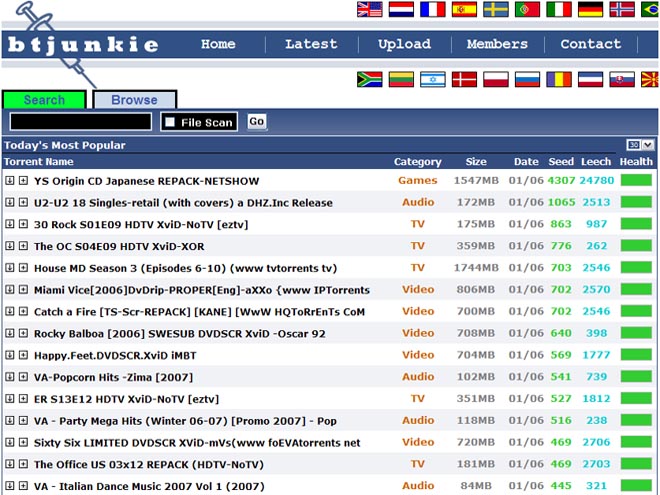Click the search text input field

click(x=80, y=122)
